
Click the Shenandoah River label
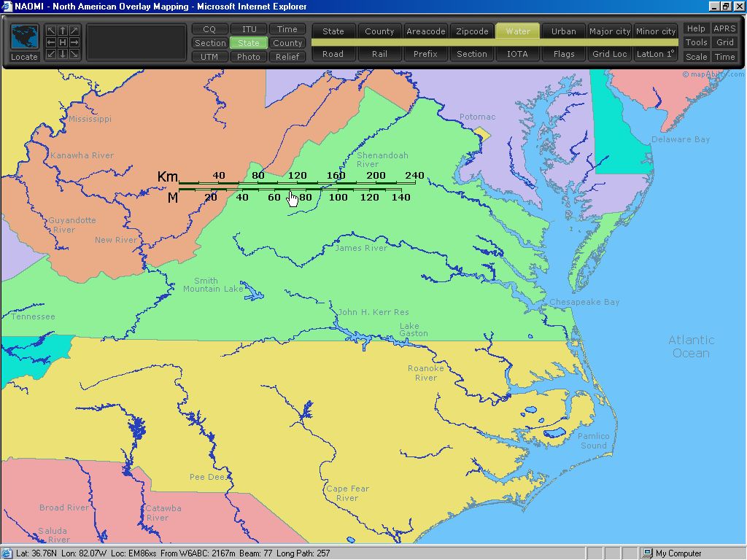pos(382,160)
